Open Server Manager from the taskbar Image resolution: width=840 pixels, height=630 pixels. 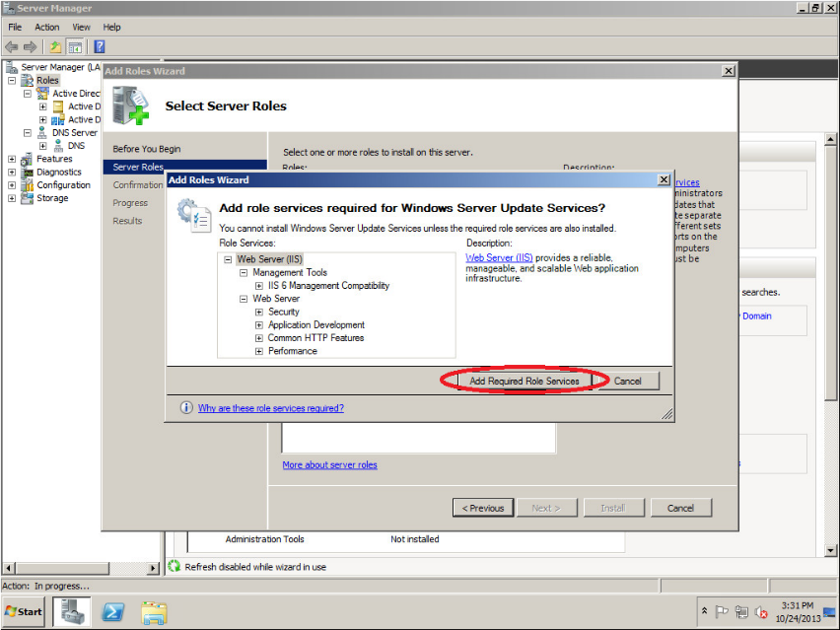[x=71, y=612]
